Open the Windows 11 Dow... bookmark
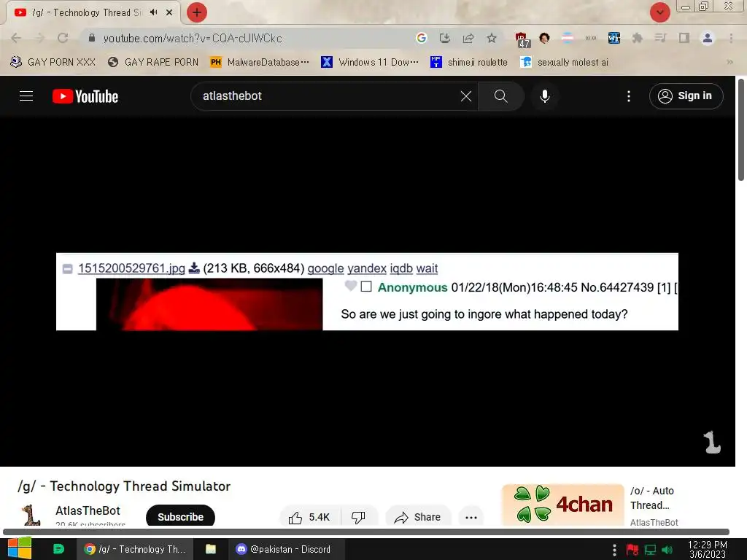The height and width of the screenshot is (560, 747). pos(370,63)
